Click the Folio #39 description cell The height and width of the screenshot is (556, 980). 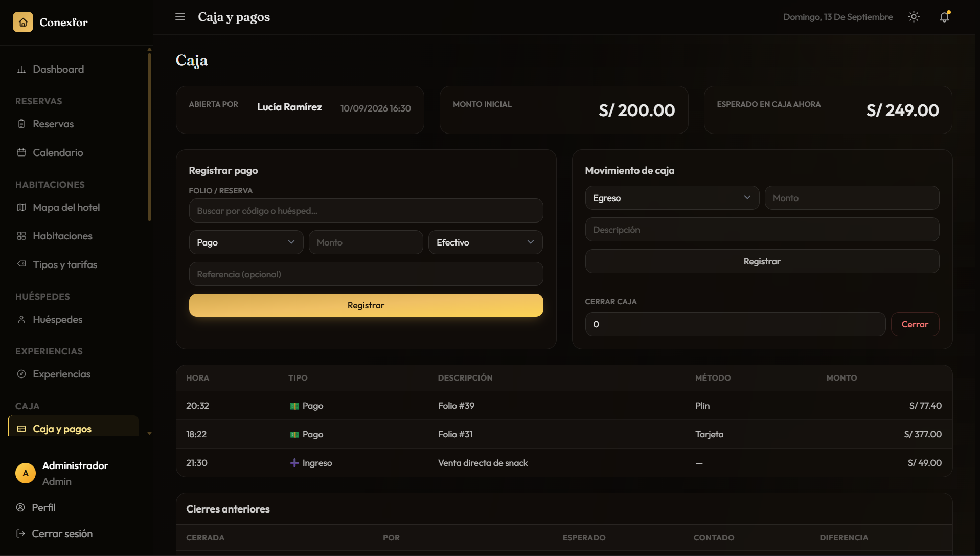456,406
